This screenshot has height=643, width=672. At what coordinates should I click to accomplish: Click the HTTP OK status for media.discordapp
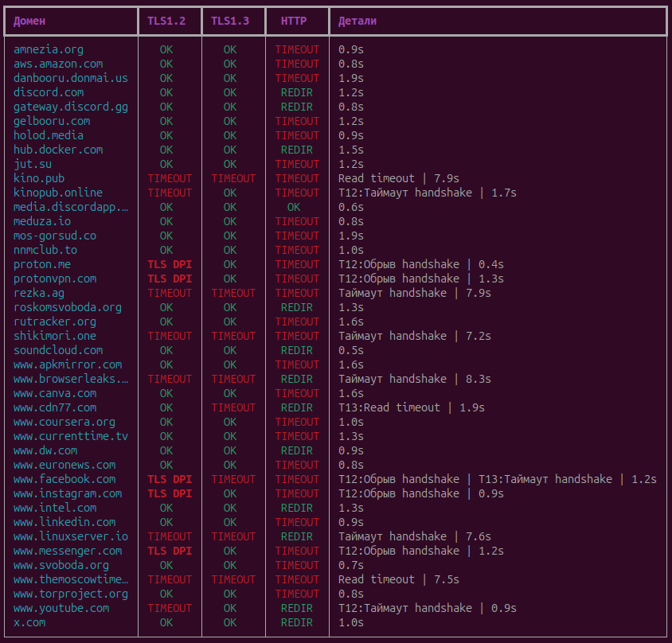(x=294, y=207)
